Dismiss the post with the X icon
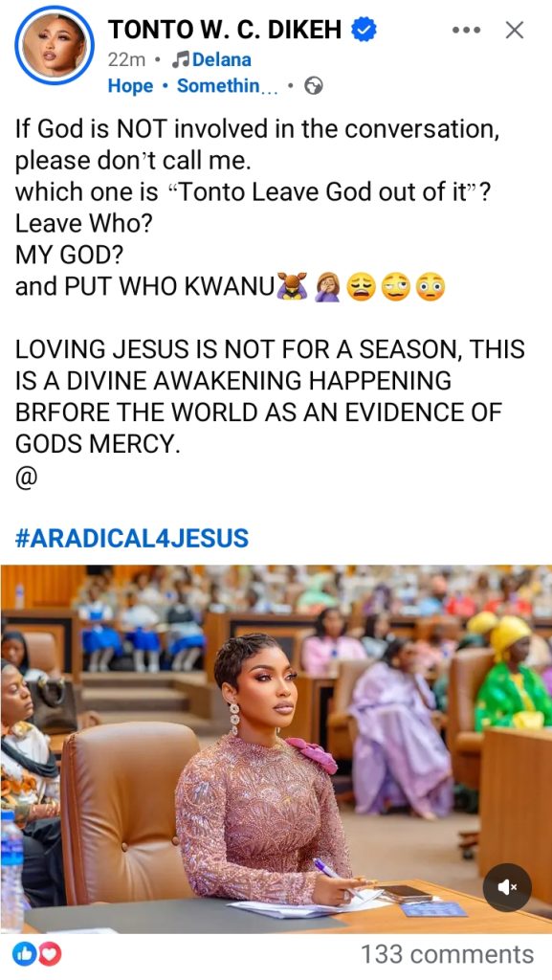 click(x=514, y=30)
